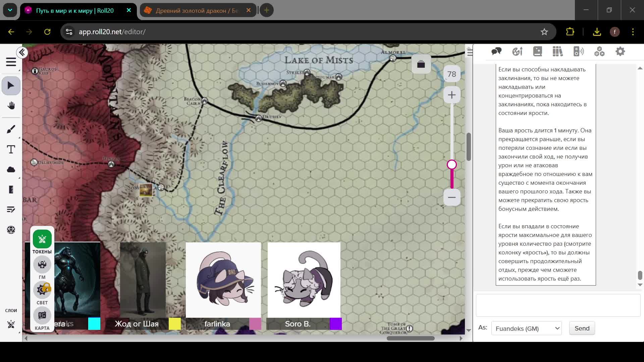Click farlinka's pink color swatch
This screenshot has width=644, height=362.
(x=255, y=324)
